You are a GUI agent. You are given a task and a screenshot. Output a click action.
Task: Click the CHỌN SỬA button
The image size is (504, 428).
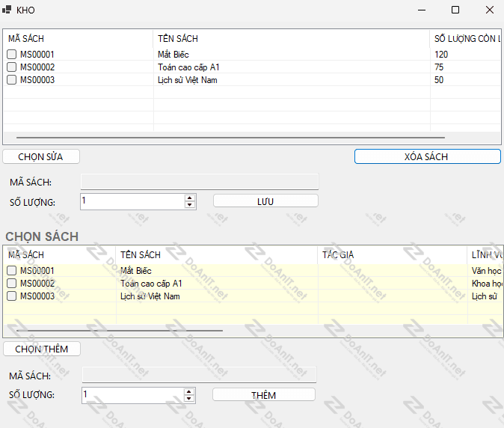coord(41,156)
